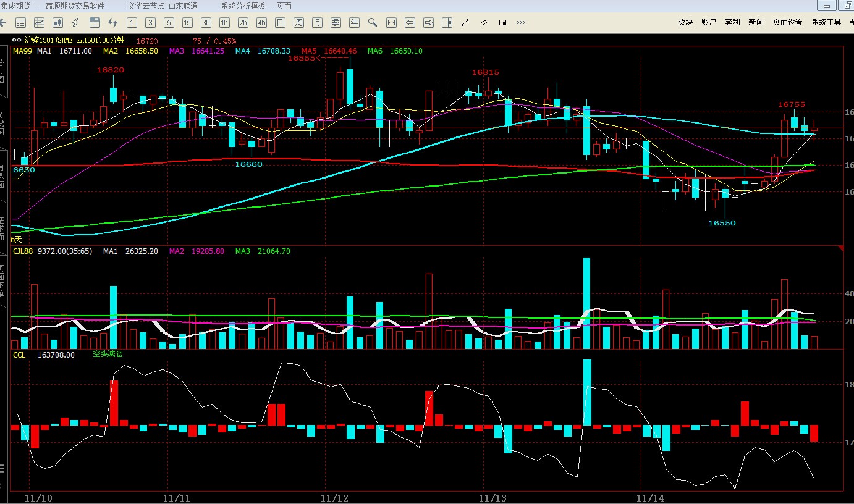Open the magnifier search tool
The image size is (854, 504).
[373, 23]
